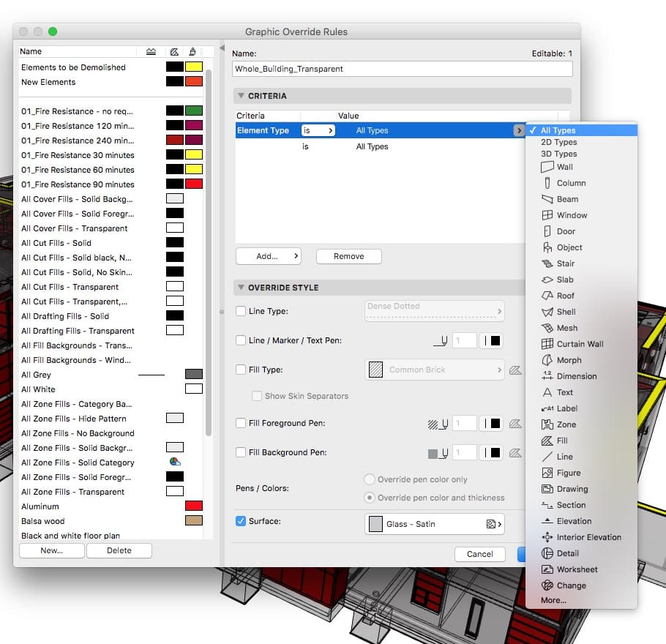Viewport: 666px width, 644px height.
Task: Choose Mesh icon in element type list
Action: pos(547,328)
